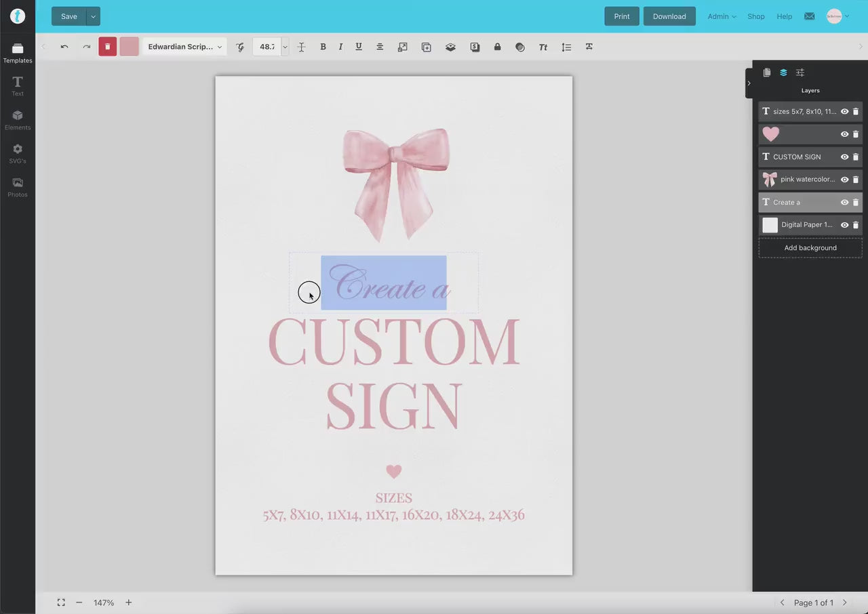
Task: Delete the heart layer
Action: (856, 134)
